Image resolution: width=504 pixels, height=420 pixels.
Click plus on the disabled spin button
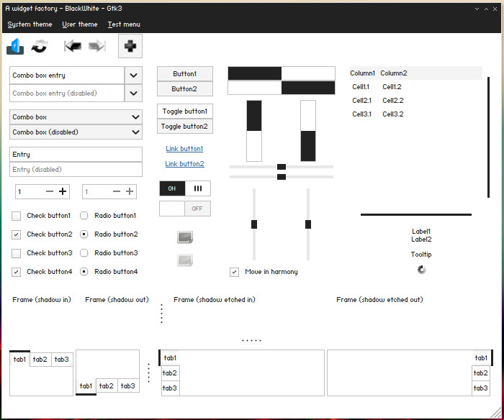(130, 192)
